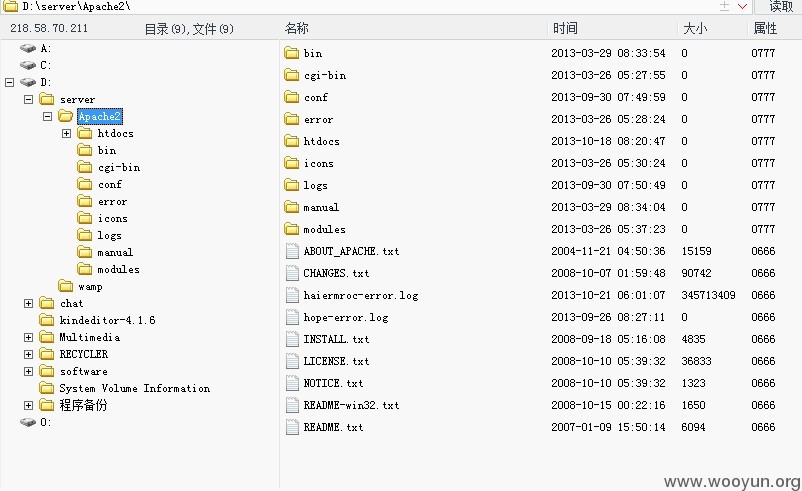Click the LICENSE.txt size 36833
The width and height of the screenshot is (802, 491).
[696, 361]
